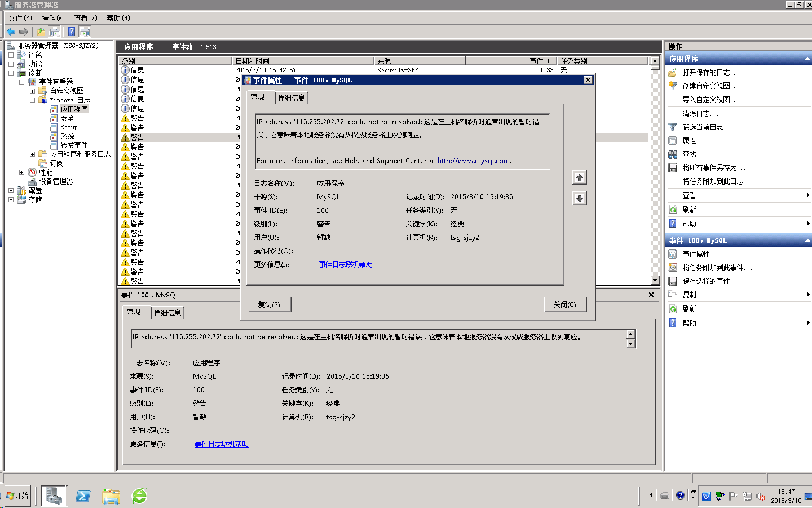Click 事件属性 in the event actions

pos(696,254)
